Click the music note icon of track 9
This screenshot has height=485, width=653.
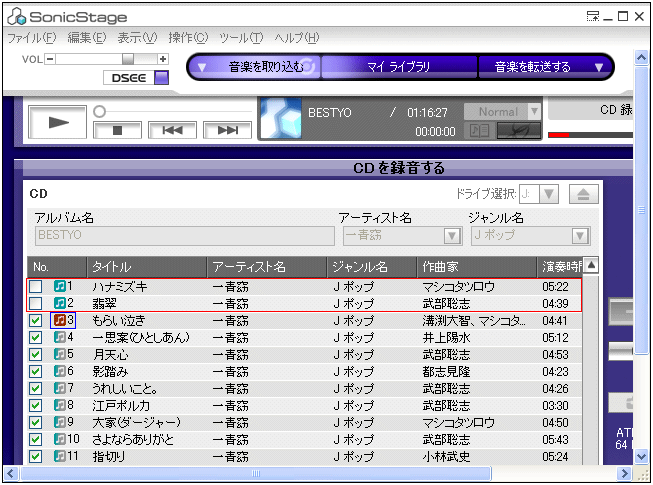tap(60, 422)
